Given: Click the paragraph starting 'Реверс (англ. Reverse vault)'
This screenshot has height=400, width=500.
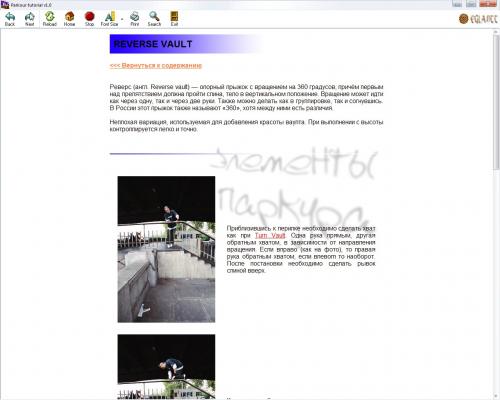Looking at the screenshot, I should click(246, 97).
